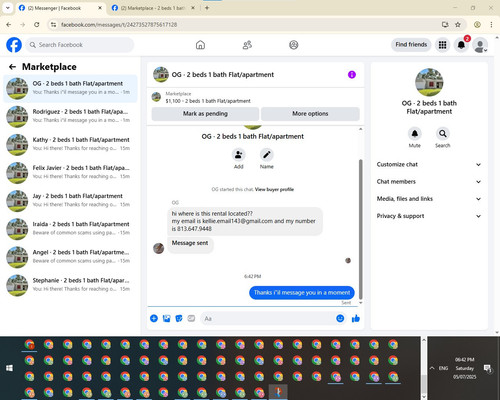
Task: Open the Angel conversation
Action: (x=70, y=257)
